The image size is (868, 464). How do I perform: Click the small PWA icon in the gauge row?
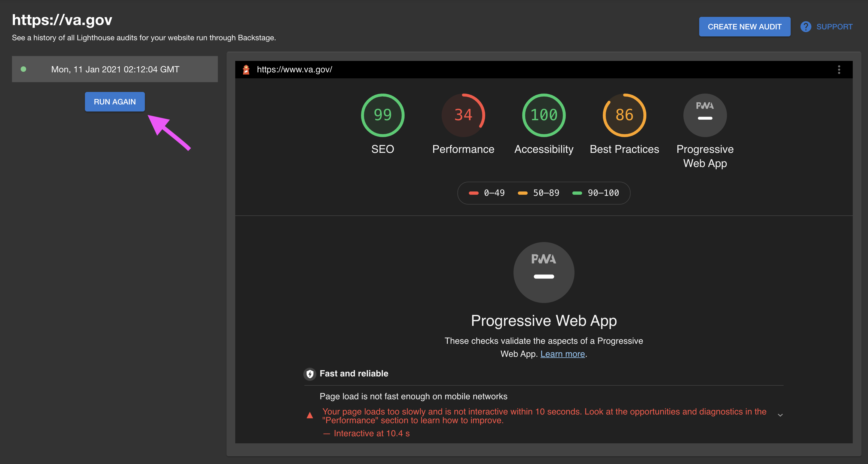coord(705,115)
